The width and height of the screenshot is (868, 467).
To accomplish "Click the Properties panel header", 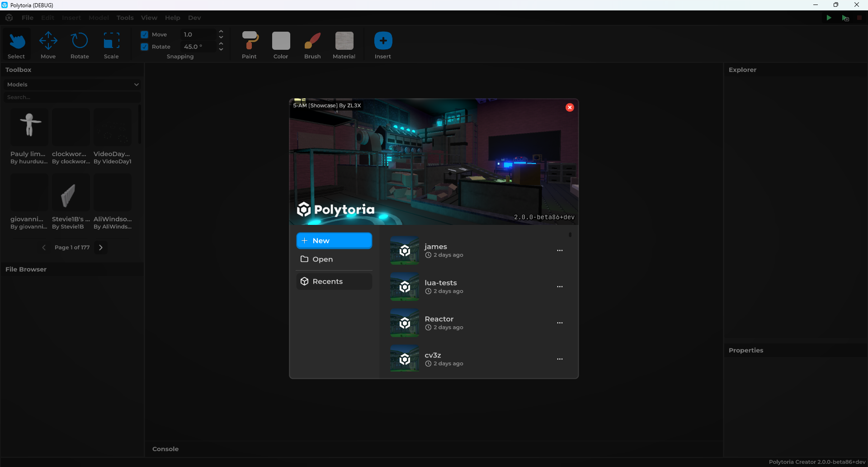I will pos(746,350).
